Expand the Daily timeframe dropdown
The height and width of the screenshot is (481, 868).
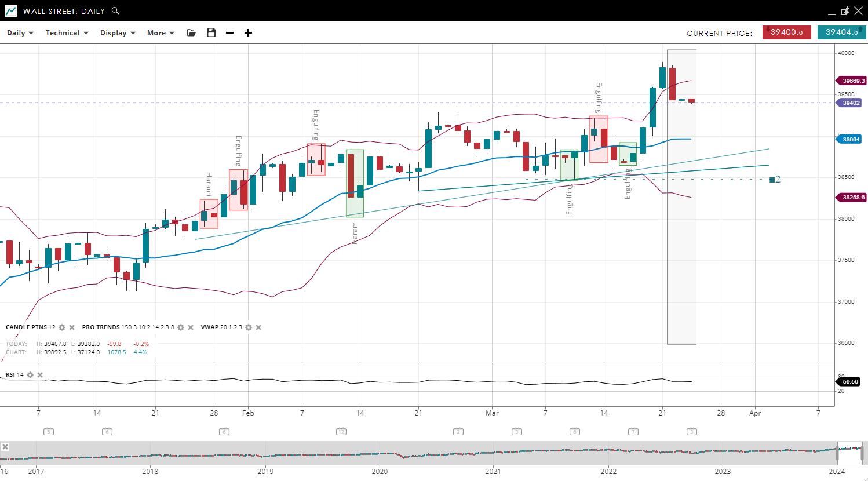point(20,33)
